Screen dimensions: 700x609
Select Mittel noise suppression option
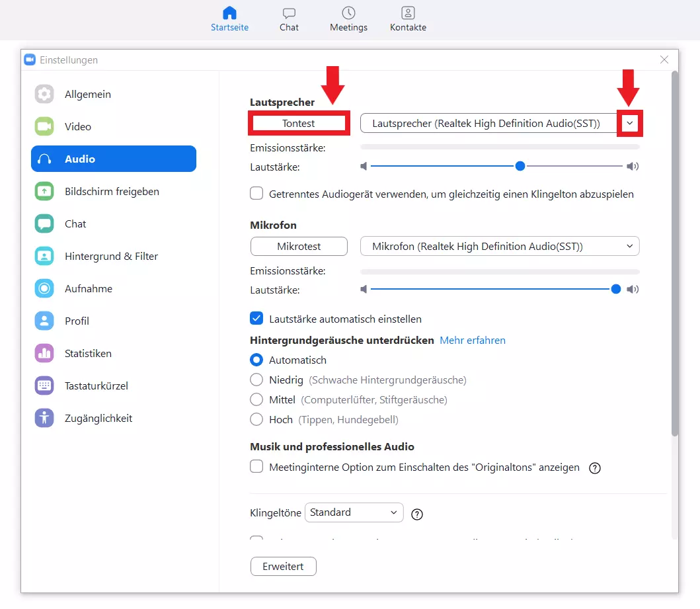pos(256,399)
